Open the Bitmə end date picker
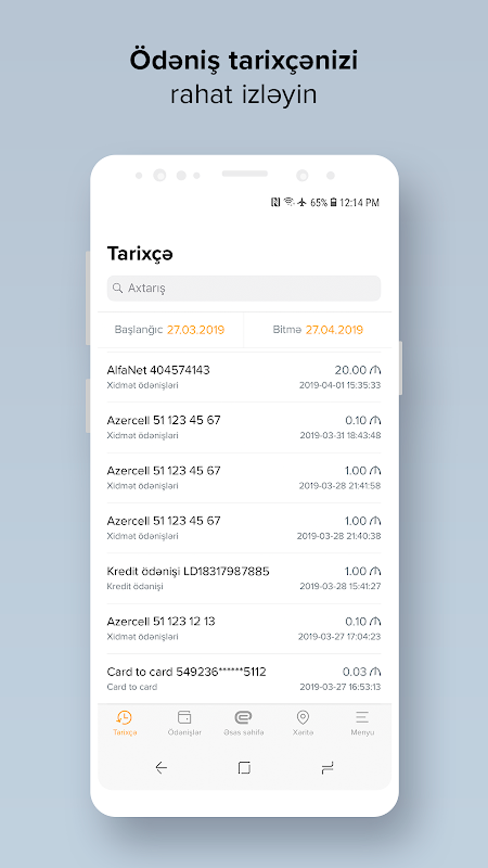This screenshot has width=488, height=868. (x=318, y=330)
